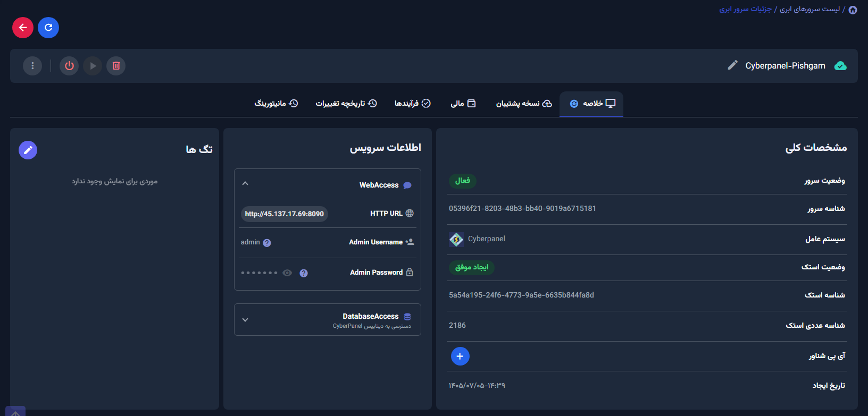
Task: Click help icon next to Admin Password
Action: click(304, 273)
